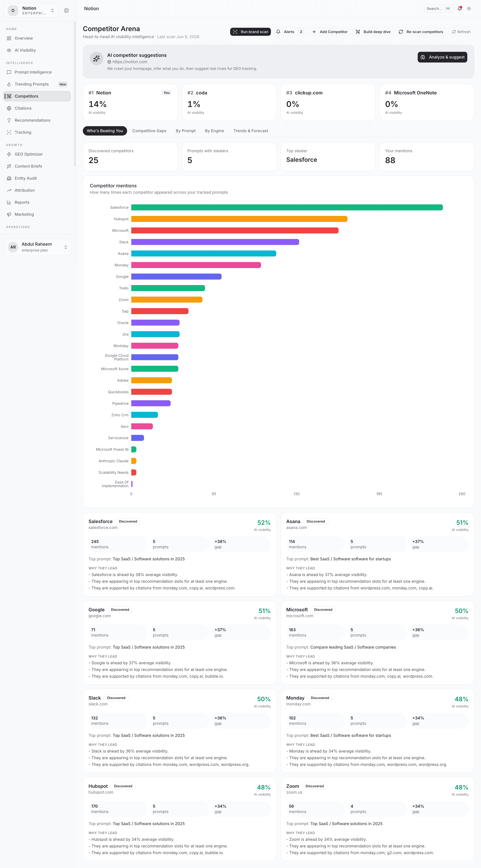Open Content Briefs in sidebar
The image size is (481, 868).
pyautogui.click(x=37, y=166)
